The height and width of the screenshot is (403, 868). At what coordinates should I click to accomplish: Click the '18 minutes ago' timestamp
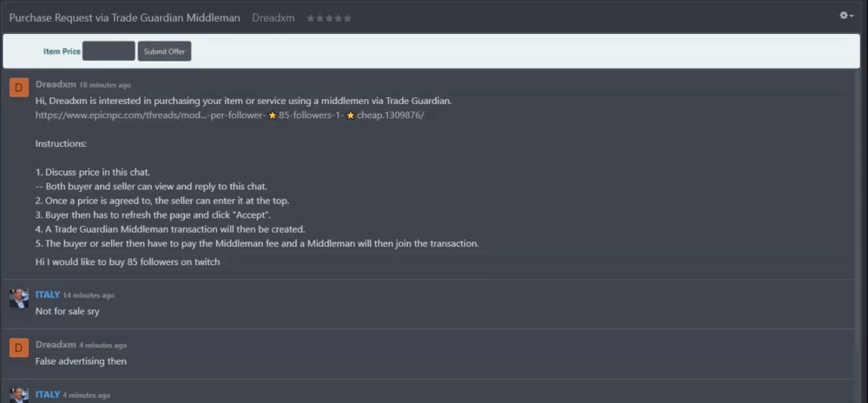(105, 85)
